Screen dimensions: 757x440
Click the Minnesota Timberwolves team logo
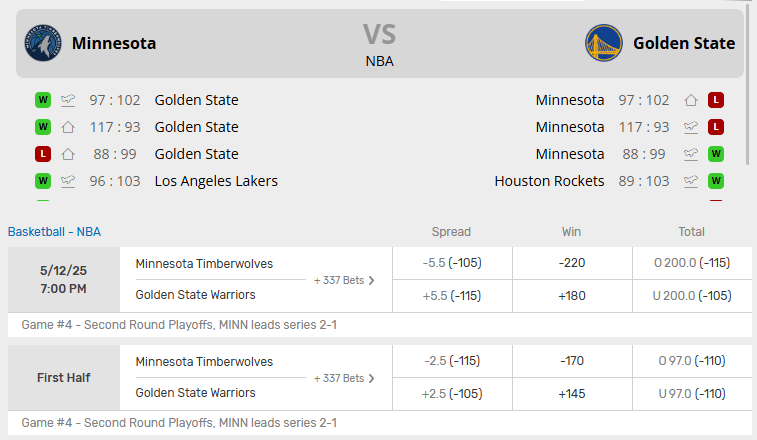43,43
